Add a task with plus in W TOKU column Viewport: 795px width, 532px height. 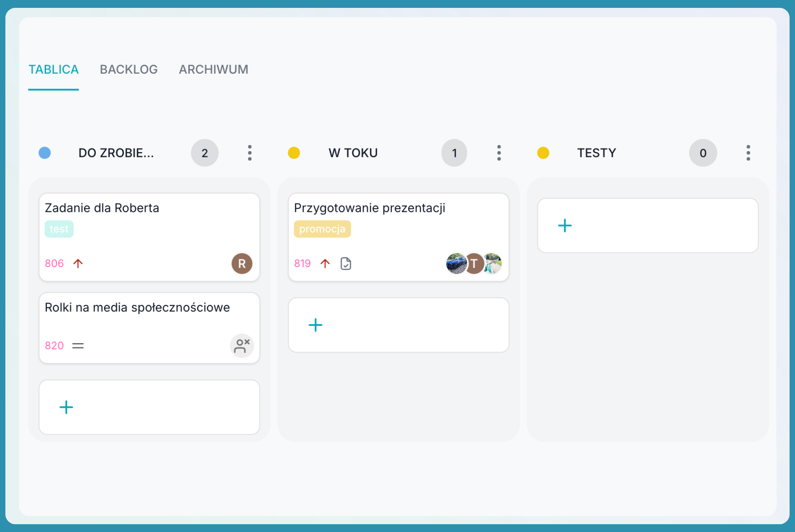pyautogui.click(x=316, y=325)
